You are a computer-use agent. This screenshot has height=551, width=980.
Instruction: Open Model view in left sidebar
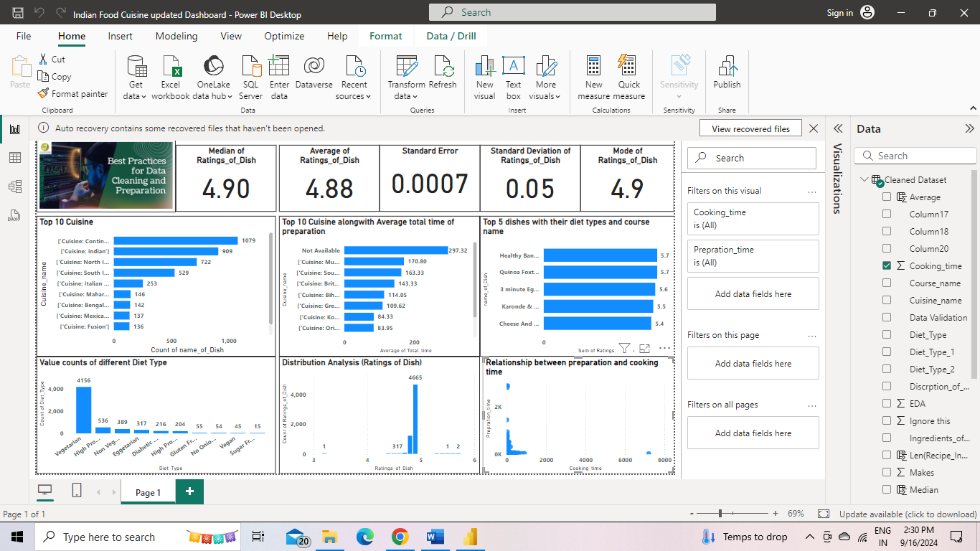(x=15, y=187)
